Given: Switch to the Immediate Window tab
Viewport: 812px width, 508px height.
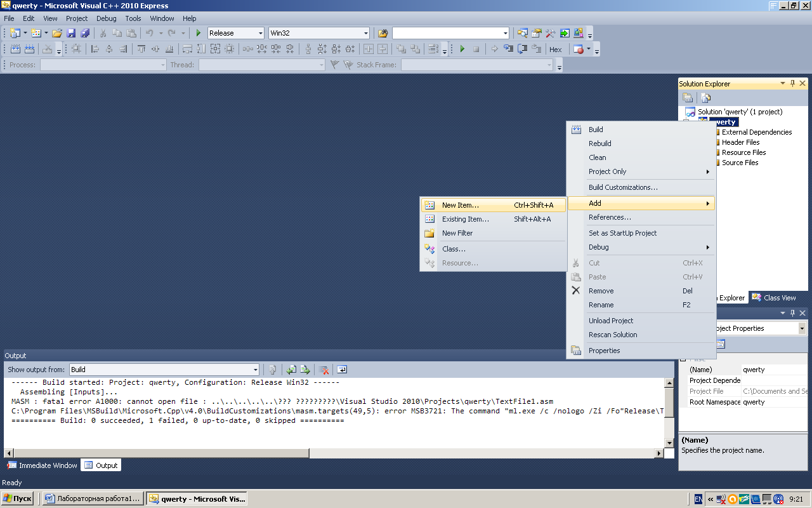Looking at the screenshot, I should 42,465.
